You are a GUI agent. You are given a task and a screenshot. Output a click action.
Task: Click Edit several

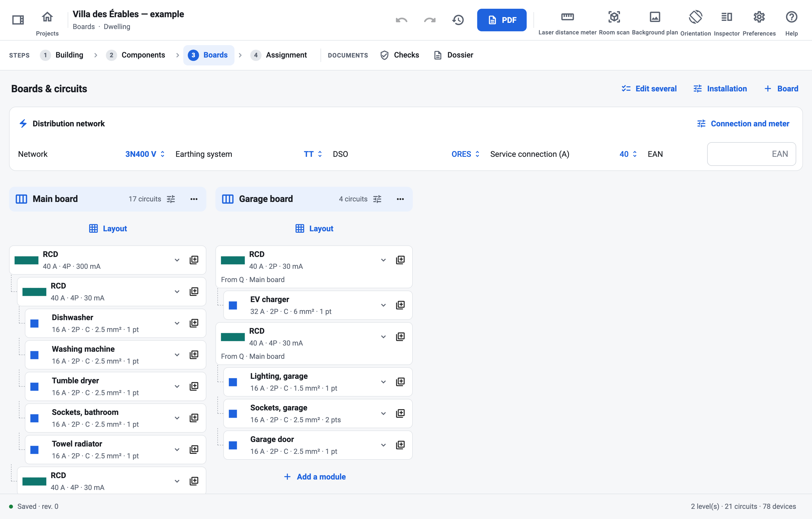tap(649, 88)
